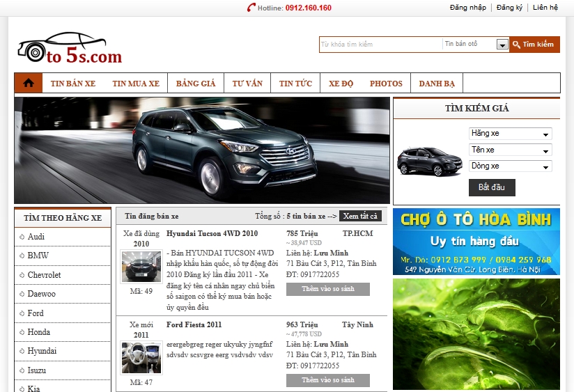Click the green water droplets ad image
Viewport: 574px width, 392px height.
coord(476,334)
